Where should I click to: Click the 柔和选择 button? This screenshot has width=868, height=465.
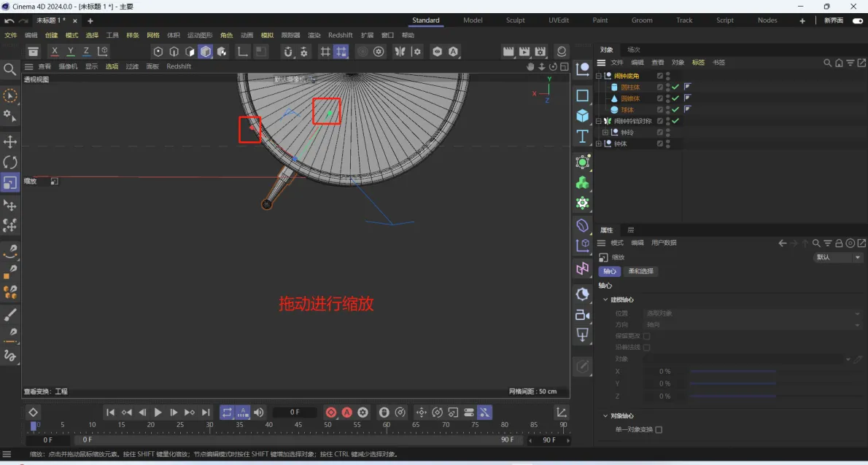(x=640, y=271)
